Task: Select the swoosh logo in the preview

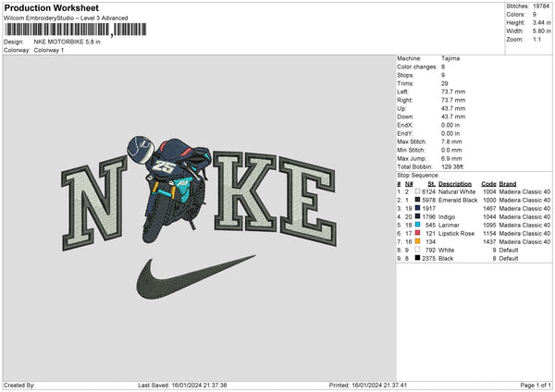Action: tap(195, 277)
